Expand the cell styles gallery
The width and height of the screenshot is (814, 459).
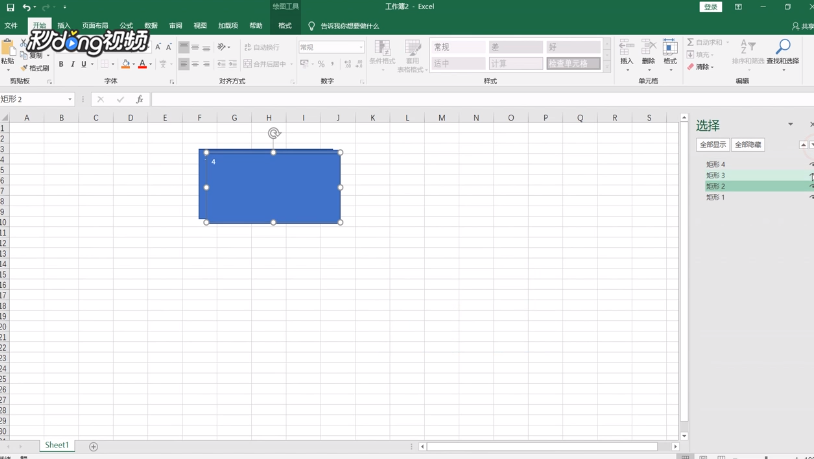(x=607, y=68)
